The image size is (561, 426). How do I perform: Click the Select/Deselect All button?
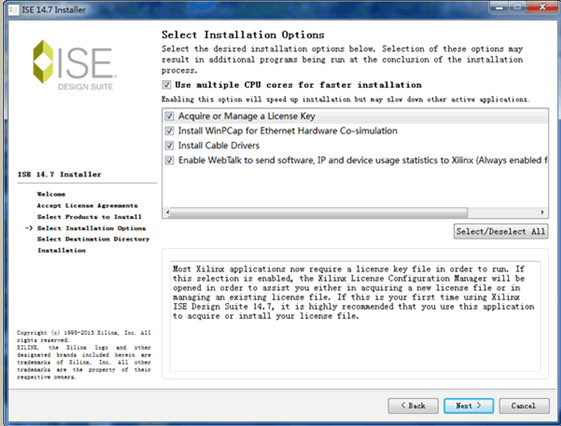pos(501,231)
